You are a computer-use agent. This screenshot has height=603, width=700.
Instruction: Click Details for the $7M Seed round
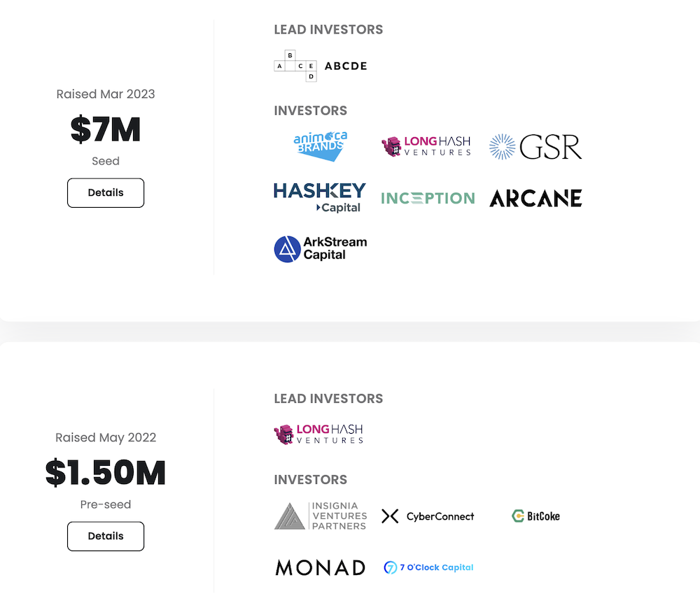coord(105,192)
